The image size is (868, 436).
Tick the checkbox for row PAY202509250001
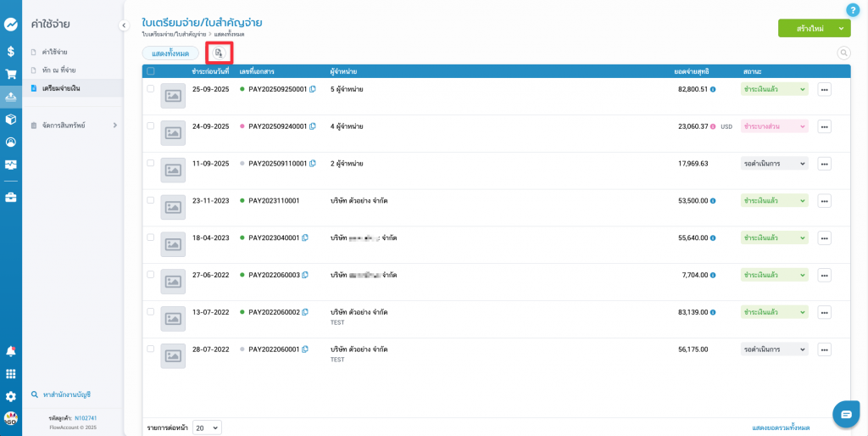151,88
